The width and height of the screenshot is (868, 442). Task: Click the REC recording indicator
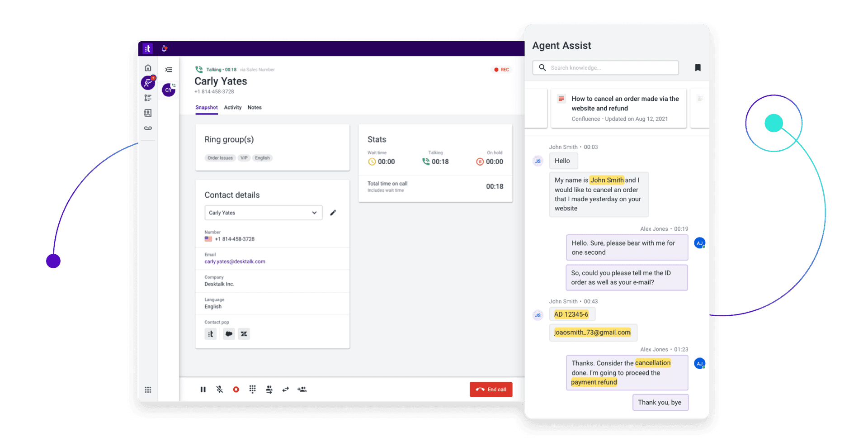[502, 70]
